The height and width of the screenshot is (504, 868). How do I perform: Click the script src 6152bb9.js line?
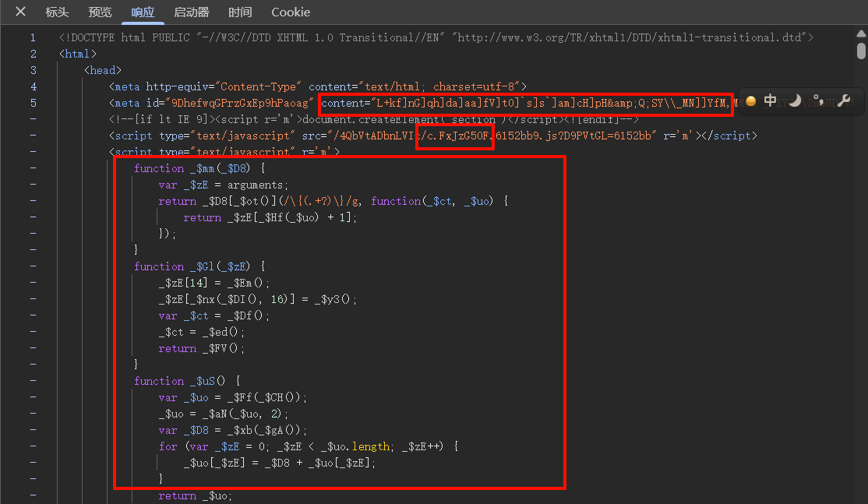point(433,136)
